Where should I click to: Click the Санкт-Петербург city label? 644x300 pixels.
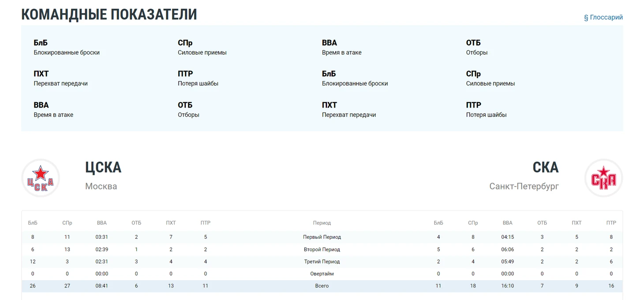(x=524, y=186)
